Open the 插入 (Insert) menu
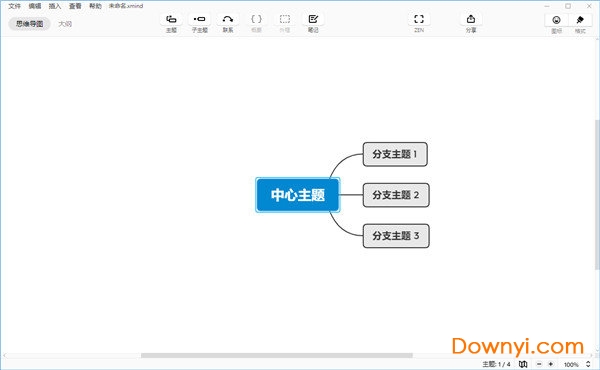Screen dimensions: 600x370 click(x=55, y=6)
